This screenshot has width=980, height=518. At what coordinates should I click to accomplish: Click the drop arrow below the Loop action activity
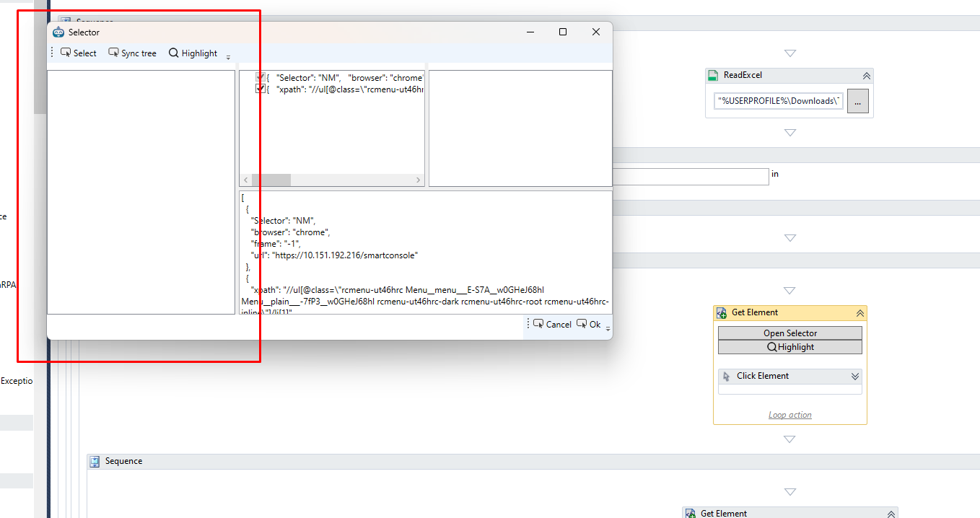coord(790,439)
